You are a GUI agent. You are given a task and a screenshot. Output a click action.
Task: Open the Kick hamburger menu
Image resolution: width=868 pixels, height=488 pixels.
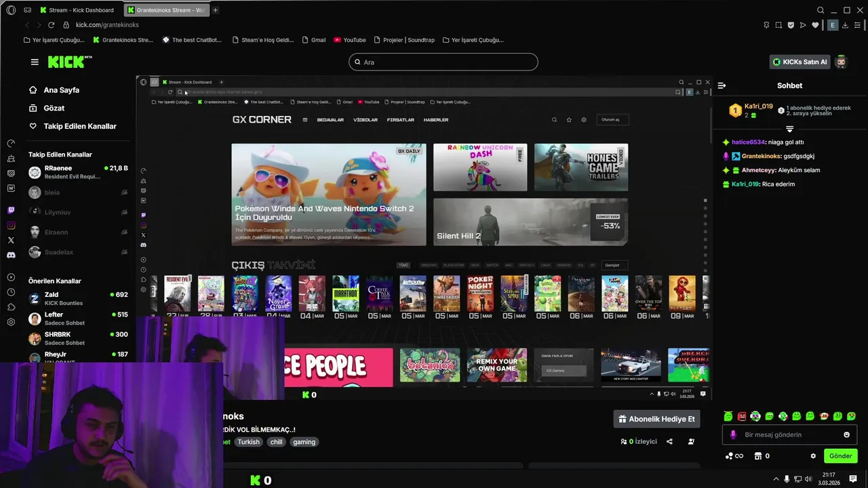point(35,62)
